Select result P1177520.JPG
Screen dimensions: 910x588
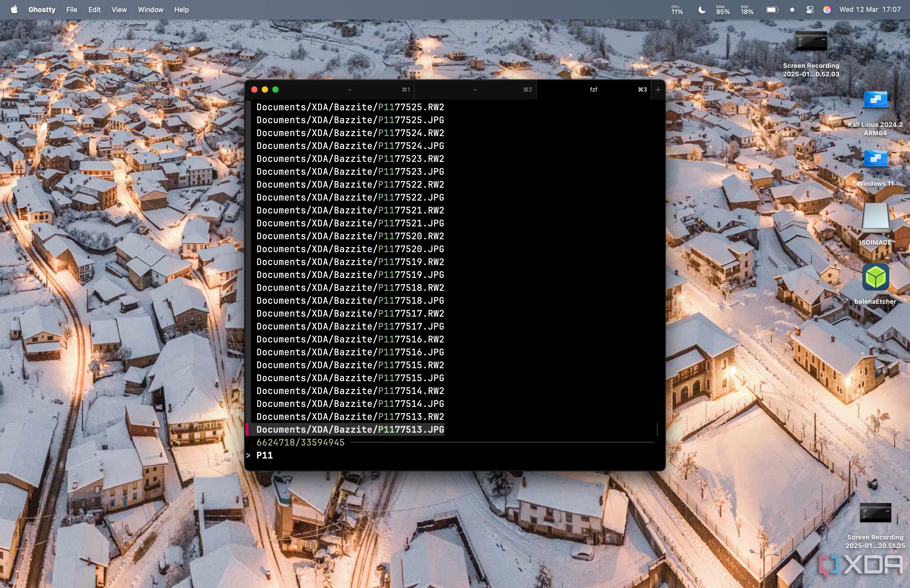click(x=350, y=249)
